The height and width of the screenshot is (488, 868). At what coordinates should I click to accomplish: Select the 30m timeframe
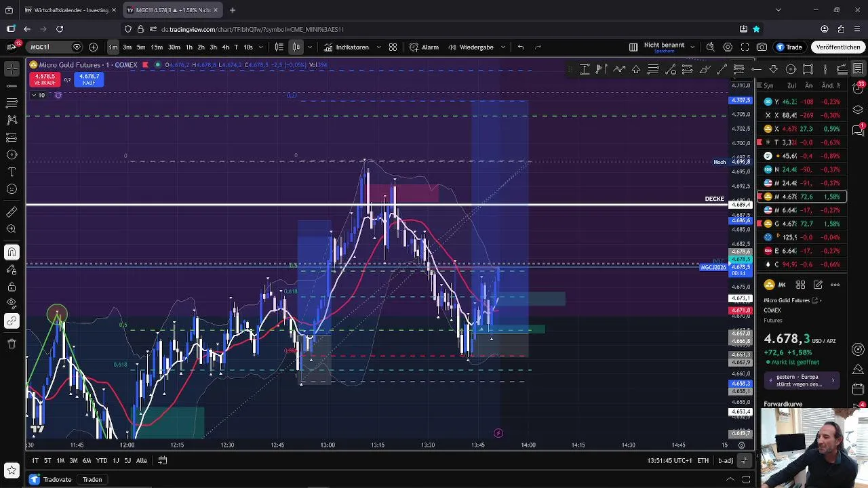pos(174,47)
